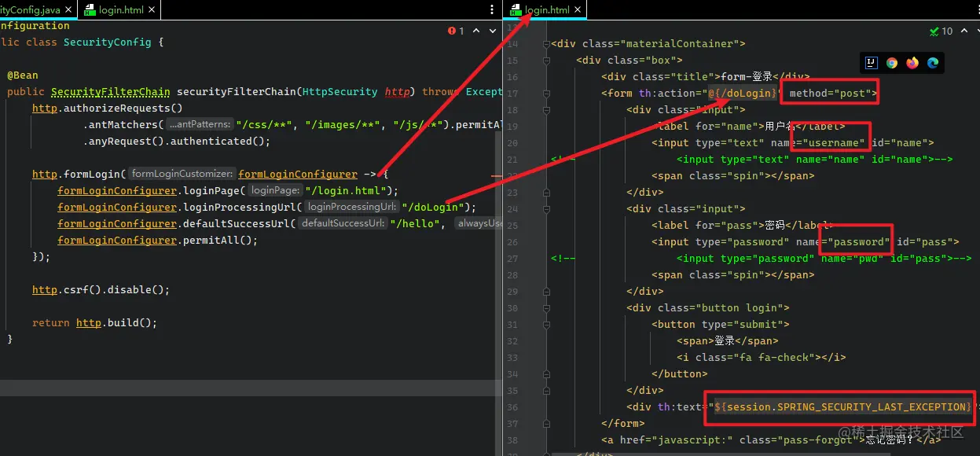Close the SecurityConfig.java tab
This screenshot has height=456, width=980.
tap(68, 10)
